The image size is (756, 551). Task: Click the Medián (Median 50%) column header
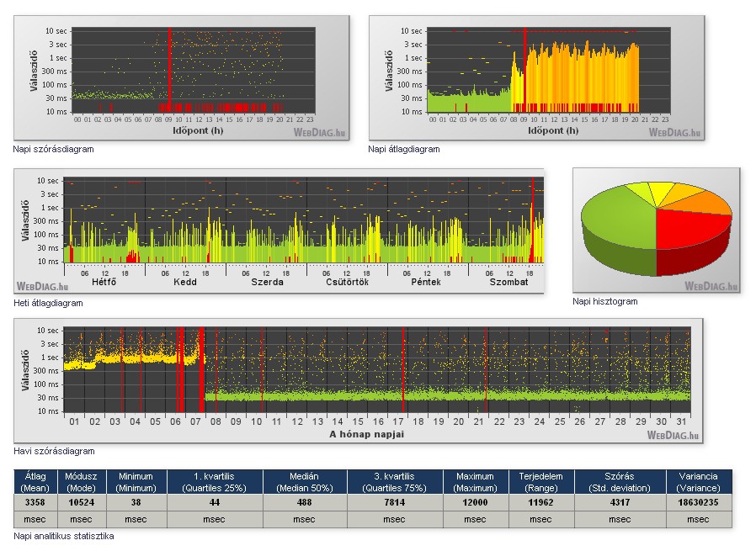coord(303,481)
